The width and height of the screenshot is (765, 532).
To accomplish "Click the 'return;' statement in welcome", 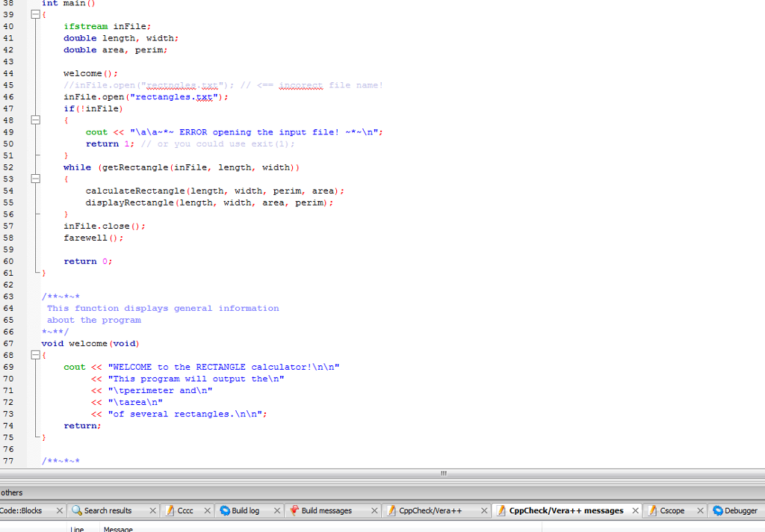I will (82, 426).
